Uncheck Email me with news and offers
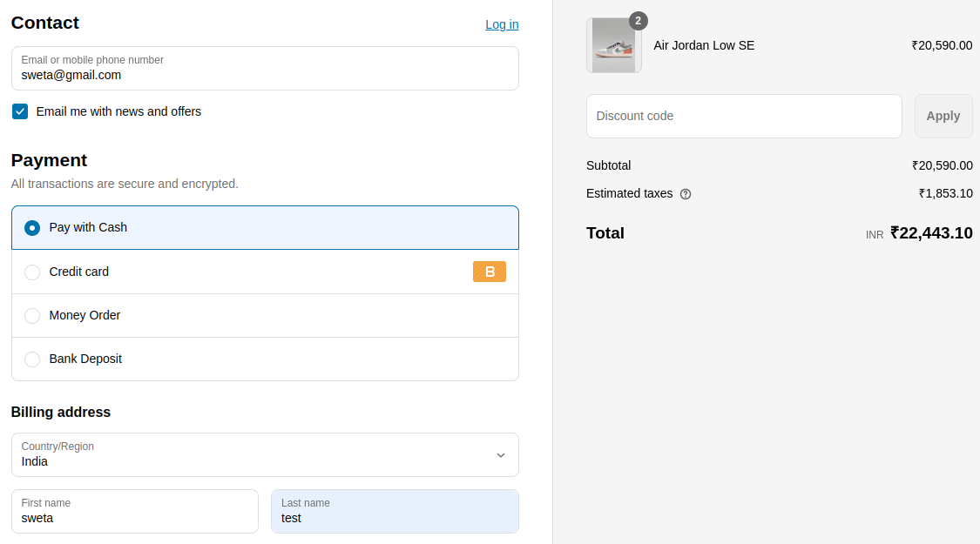Image resolution: width=980 pixels, height=544 pixels. (20, 111)
